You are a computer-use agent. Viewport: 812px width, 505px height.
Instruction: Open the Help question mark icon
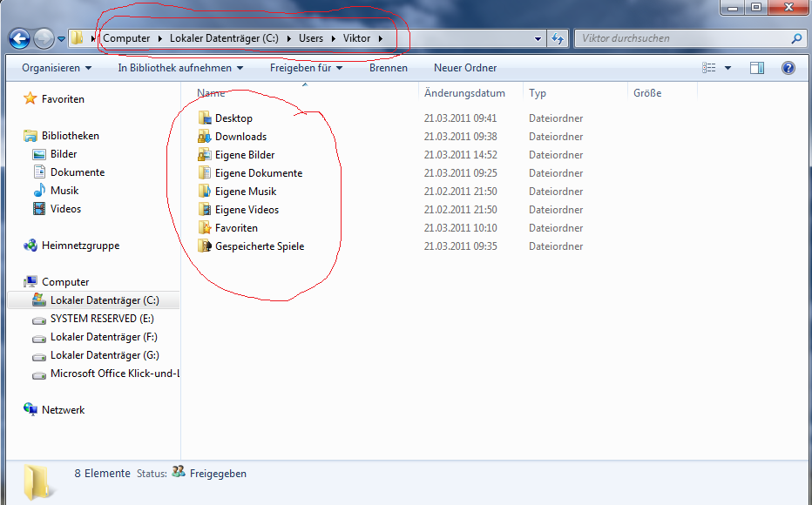[x=788, y=68]
